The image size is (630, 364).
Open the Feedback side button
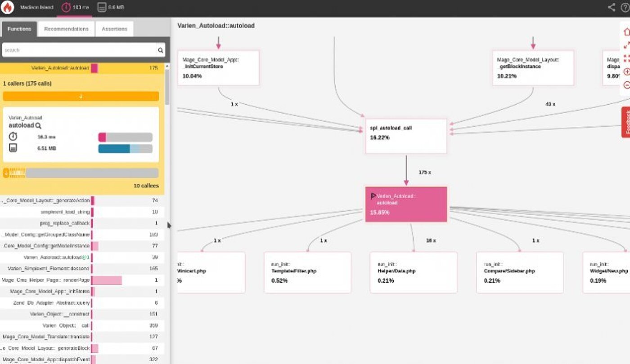tap(626, 122)
